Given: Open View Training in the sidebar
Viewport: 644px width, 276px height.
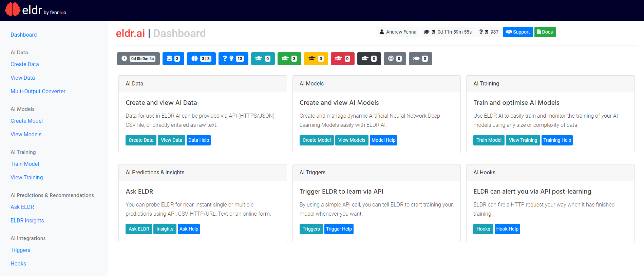Looking at the screenshot, I should click(x=27, y=177).
